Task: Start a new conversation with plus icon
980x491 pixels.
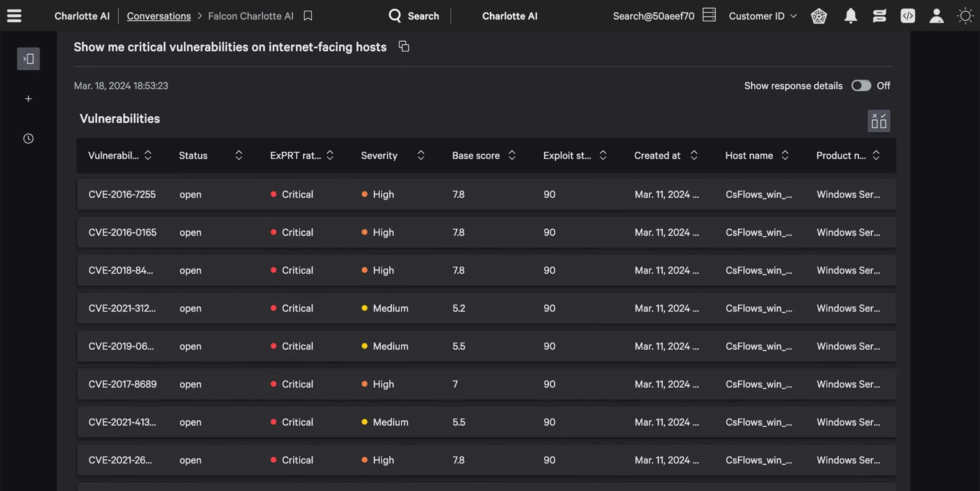Action: pyautogui.click(x=28, y=99)
